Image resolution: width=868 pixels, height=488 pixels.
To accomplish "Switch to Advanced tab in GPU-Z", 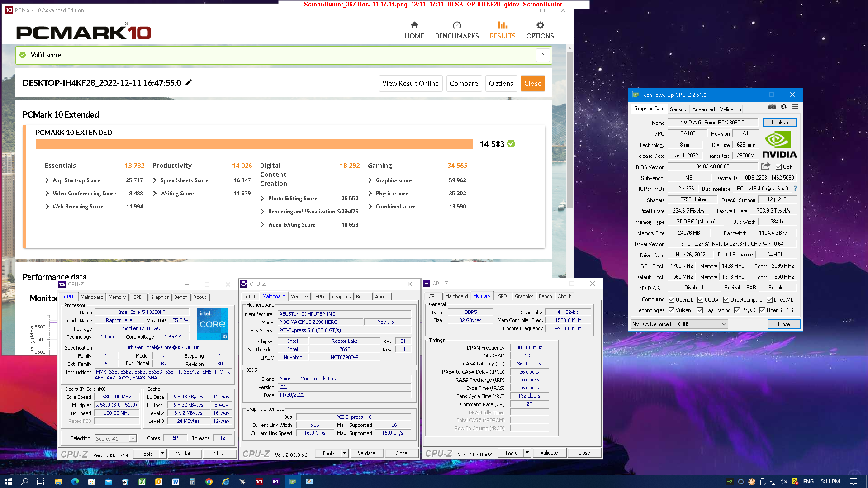I will 703,109.
